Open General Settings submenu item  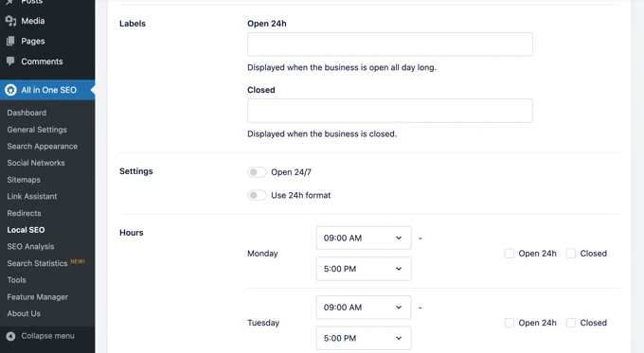pos(37,130)
